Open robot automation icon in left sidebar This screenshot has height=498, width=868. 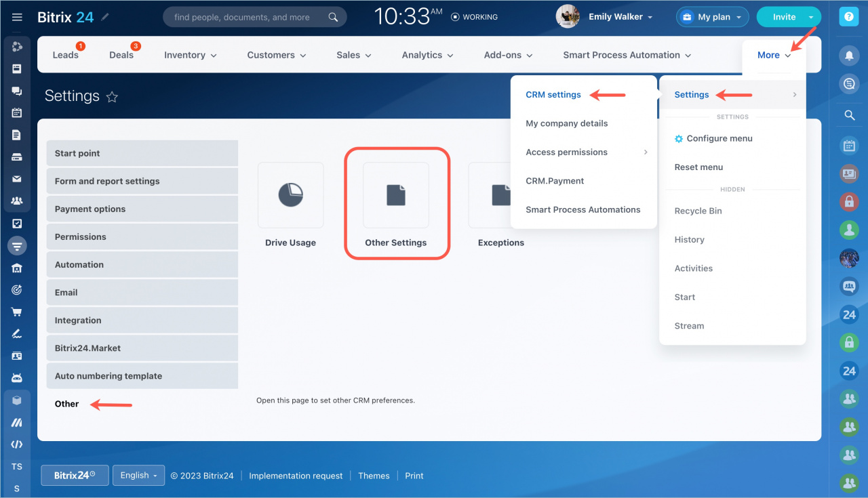pos(17,378)
